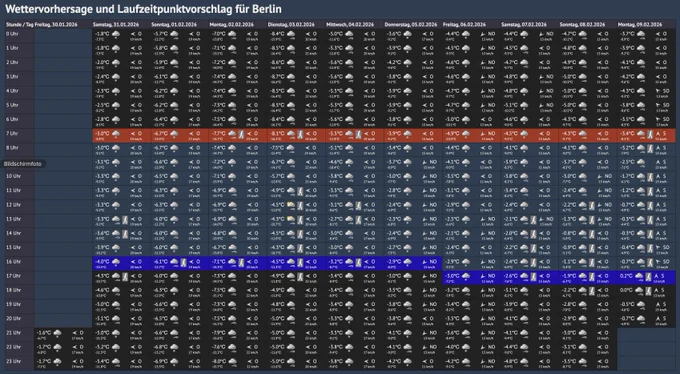Click S wind arrow on Montag 09.02 at 7 Uhr
Screen dimensions: 680x374
point(658,134)
